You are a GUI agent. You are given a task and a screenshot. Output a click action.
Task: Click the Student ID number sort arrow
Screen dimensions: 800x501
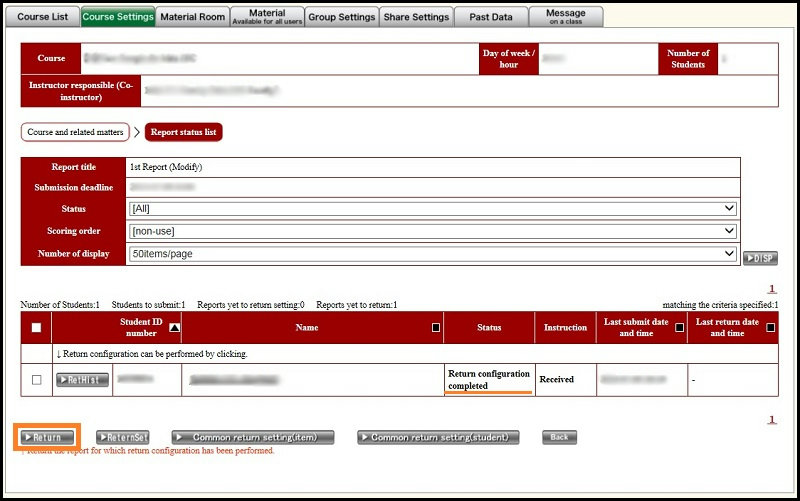[x=175, y=327]
